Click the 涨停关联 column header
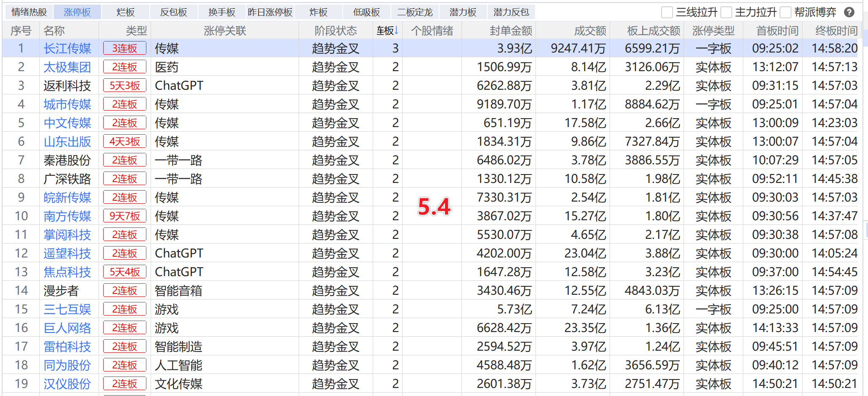 [225, 30]
